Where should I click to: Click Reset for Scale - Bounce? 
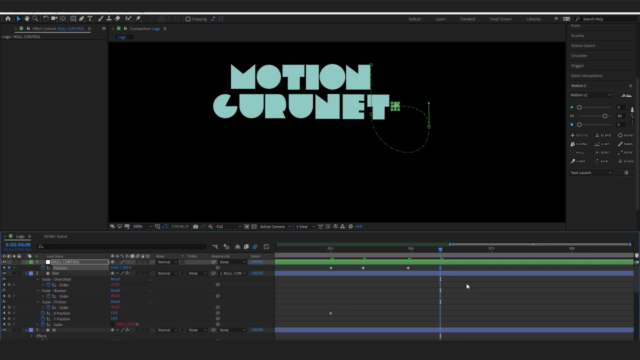pos(115,291)
